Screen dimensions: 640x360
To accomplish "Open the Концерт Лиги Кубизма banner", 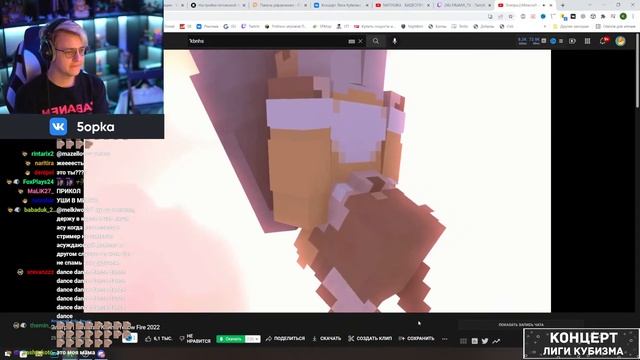I will click(x=581, y=343).
